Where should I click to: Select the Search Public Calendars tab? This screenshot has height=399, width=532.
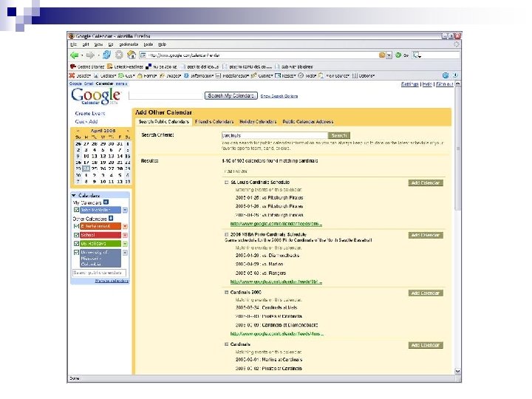pos(163,121)
